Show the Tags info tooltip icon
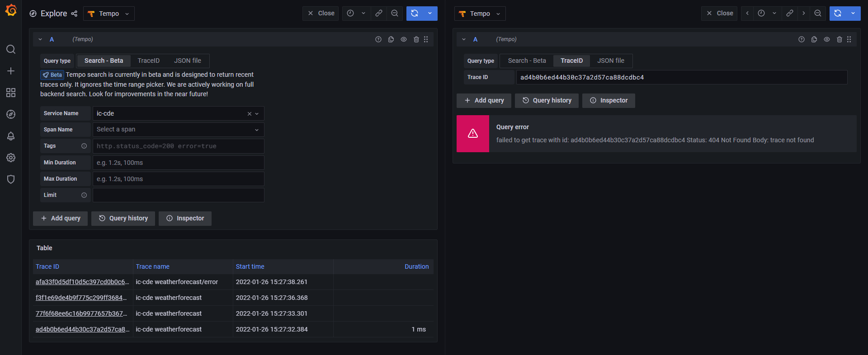 (84, 146)
